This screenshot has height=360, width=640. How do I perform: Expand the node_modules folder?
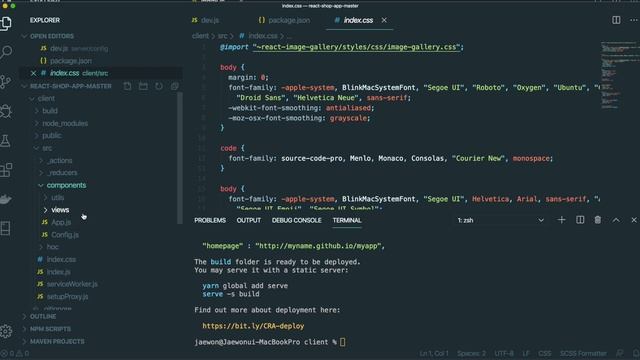pyautogui.click(x=65, y=123)
